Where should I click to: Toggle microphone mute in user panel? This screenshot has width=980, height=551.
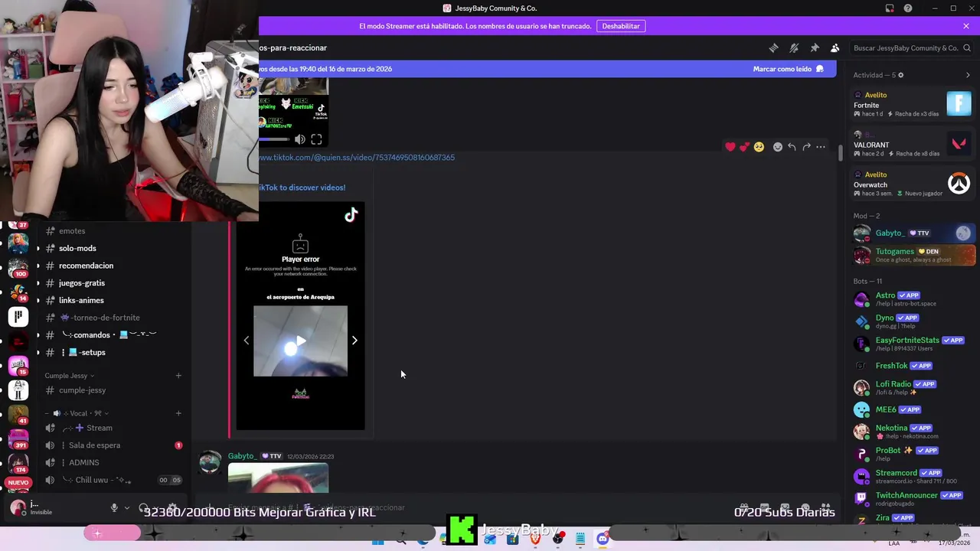(x=114, y=507)
